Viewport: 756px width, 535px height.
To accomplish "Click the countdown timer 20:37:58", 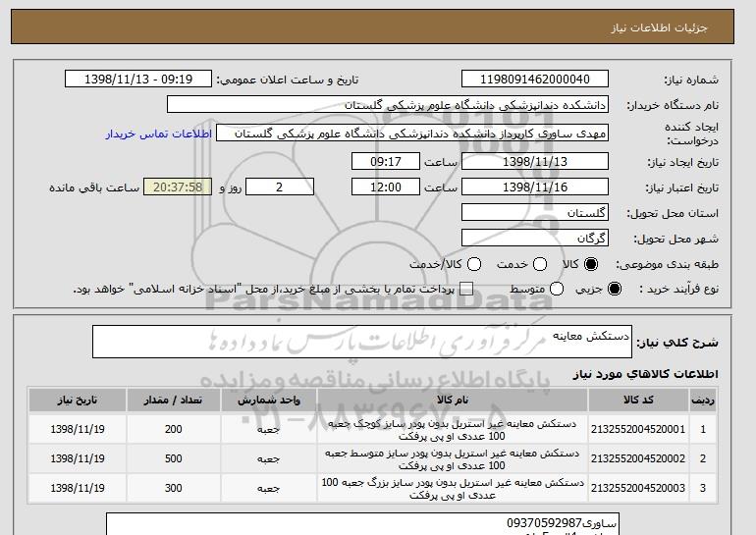I will pos(178,187).
